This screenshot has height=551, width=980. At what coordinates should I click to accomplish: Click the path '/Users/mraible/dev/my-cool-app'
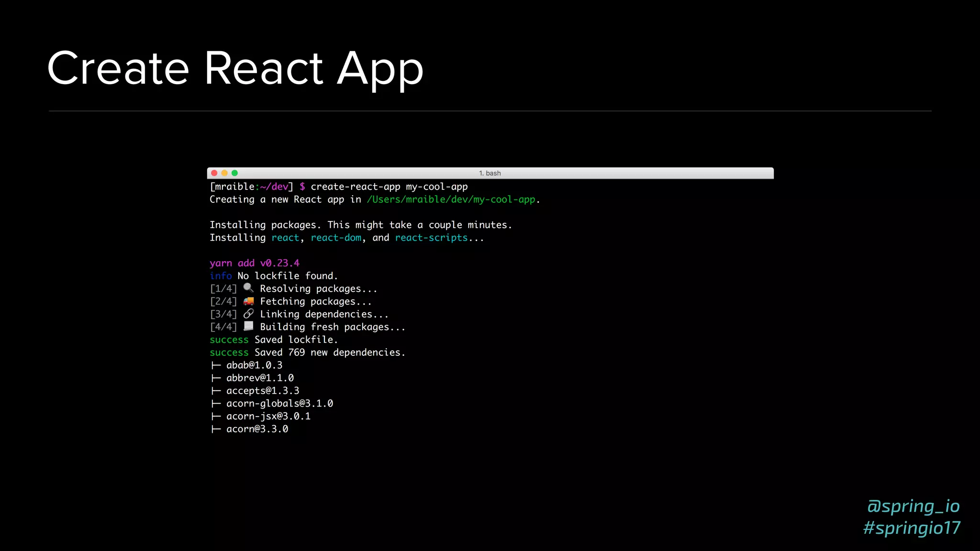click(451, 199)
